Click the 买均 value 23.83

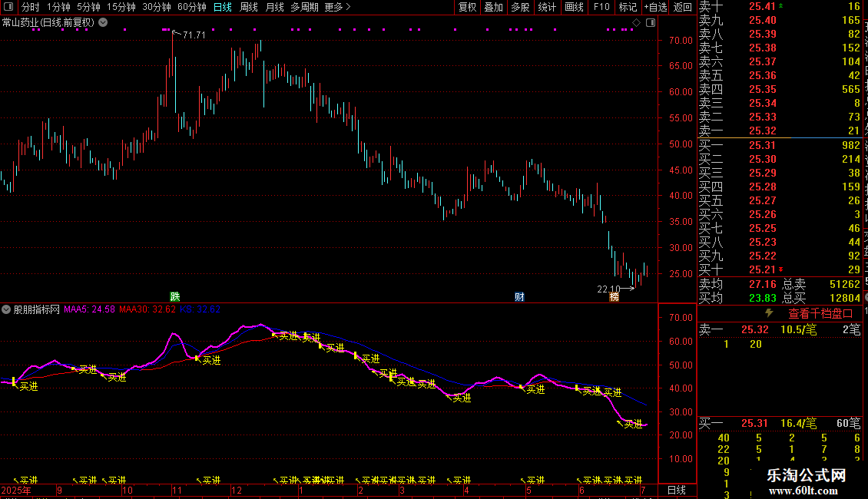(x=762, y=298)
